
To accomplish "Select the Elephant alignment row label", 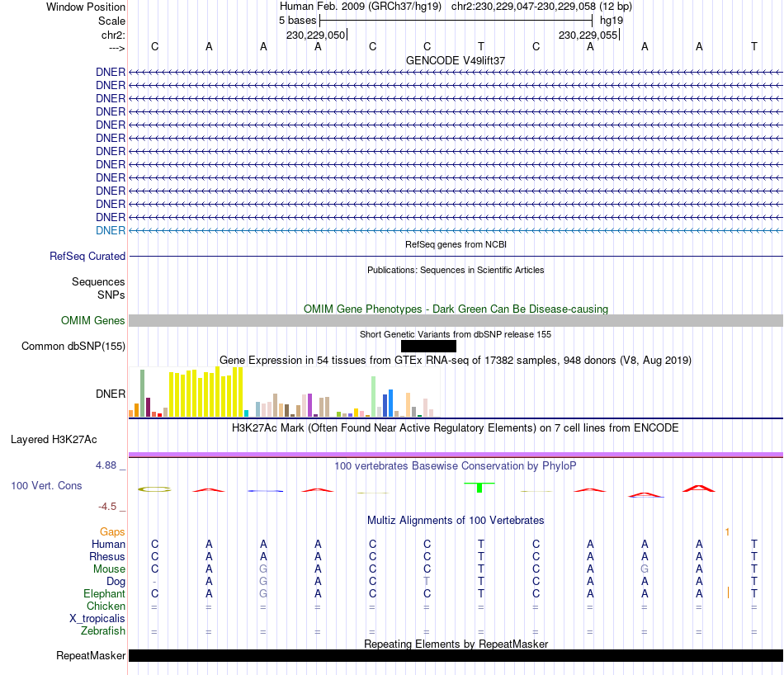I will 104,593.
